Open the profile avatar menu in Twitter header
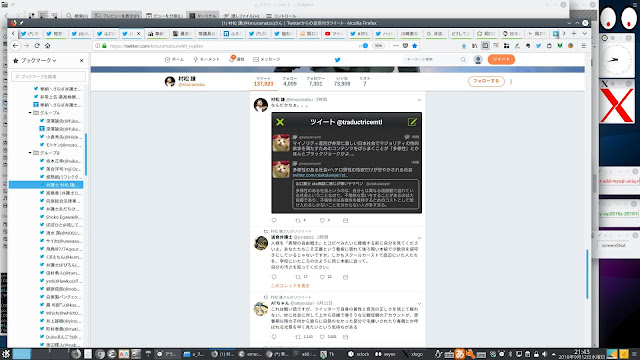This screenshot has width=640, height=360. 478,60
